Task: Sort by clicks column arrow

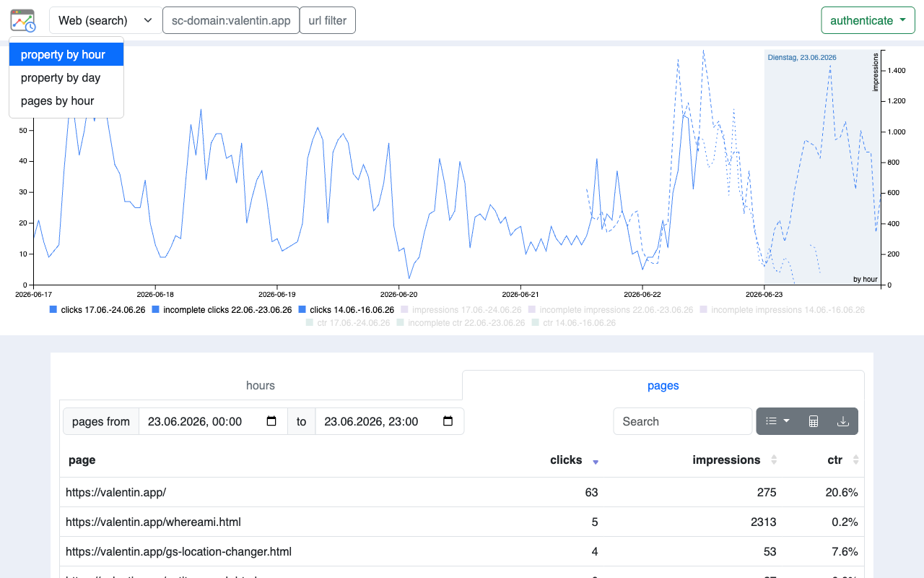Action: [596, 460]
